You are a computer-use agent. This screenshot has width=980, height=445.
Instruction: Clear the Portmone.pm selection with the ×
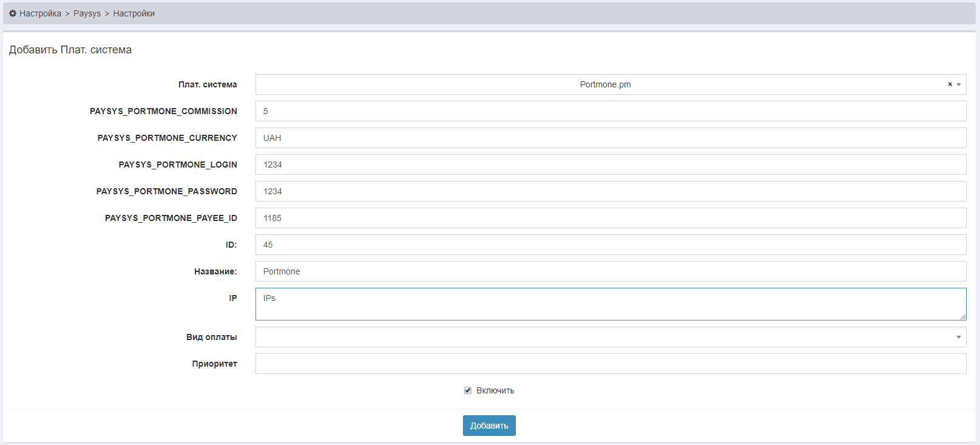(950, 84)
